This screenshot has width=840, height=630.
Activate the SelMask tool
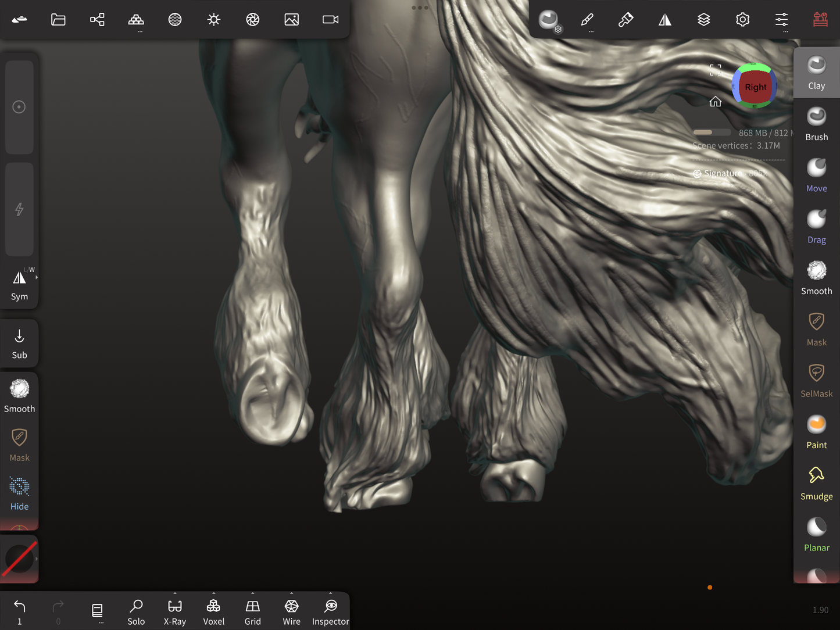tap(816, 381)
